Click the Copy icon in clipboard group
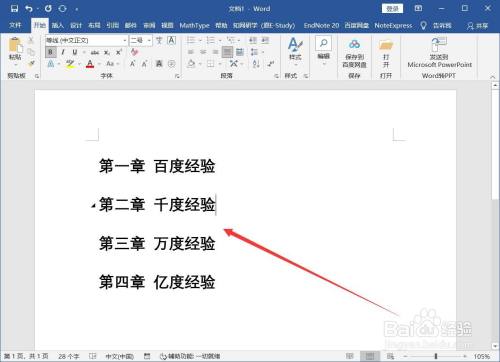 (x=31, y=52)
